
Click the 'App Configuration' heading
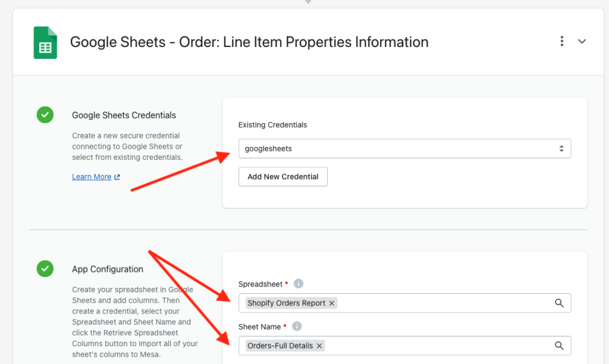pos(108,269)
